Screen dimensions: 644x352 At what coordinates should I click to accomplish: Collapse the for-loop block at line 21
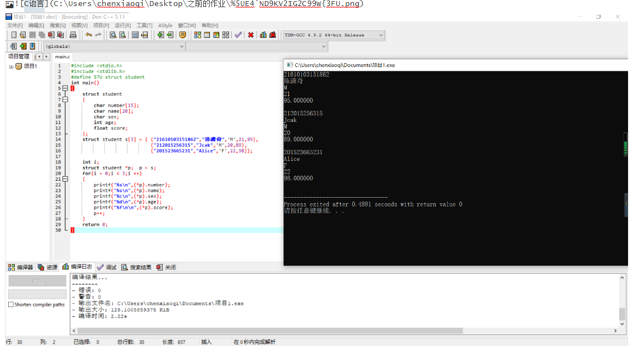(x=65, y=179)
